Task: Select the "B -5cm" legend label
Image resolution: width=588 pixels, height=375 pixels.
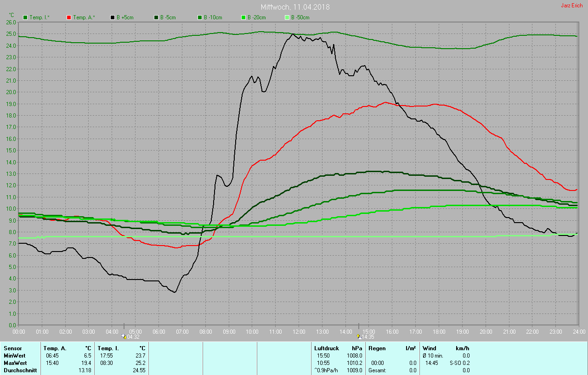Action: click(x=169, y=17)
